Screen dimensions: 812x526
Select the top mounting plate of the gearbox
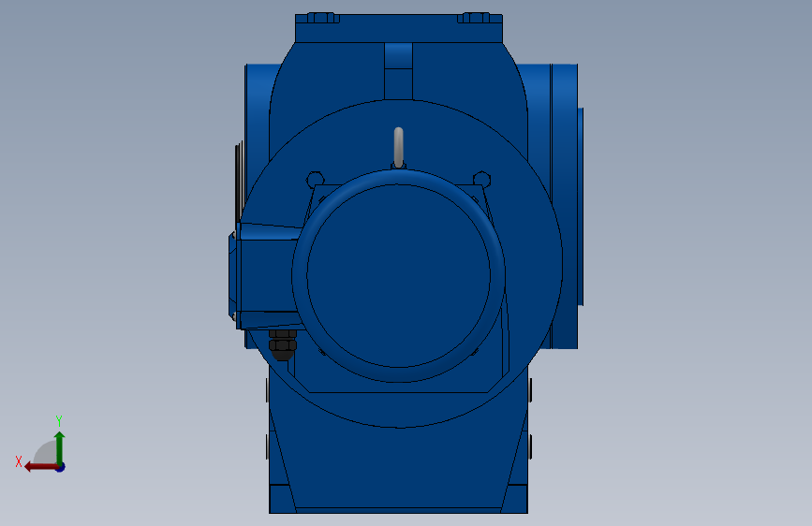click(x=399, y=28)
